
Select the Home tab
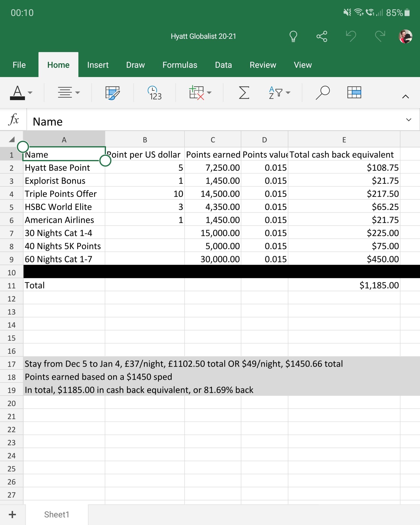tap(58, 65)
